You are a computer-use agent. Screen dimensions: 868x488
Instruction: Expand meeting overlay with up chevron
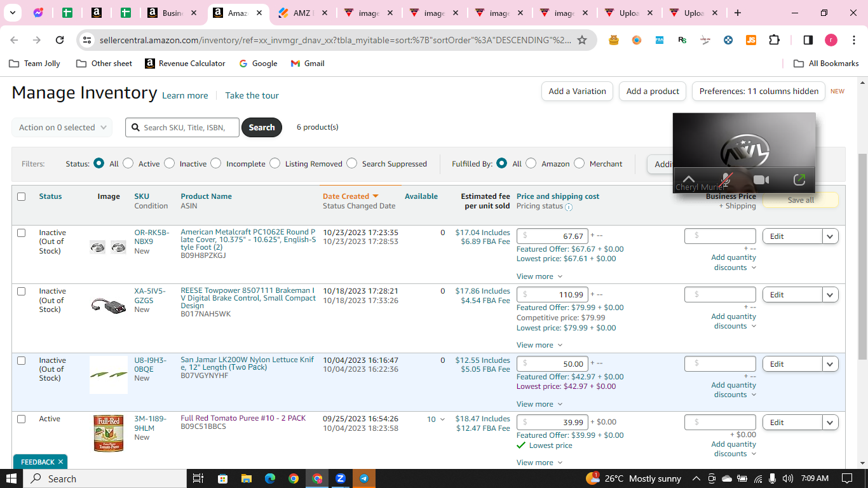coord(688,180)
